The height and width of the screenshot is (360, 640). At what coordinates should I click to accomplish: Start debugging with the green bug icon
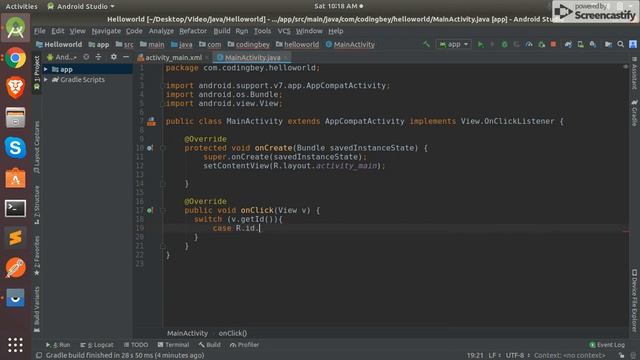[x=504, y=44]
